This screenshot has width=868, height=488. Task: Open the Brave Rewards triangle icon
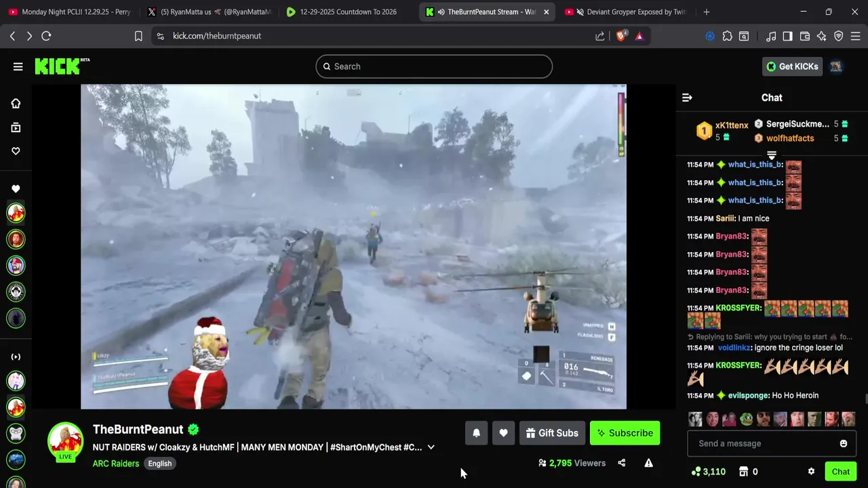point(639,36)
